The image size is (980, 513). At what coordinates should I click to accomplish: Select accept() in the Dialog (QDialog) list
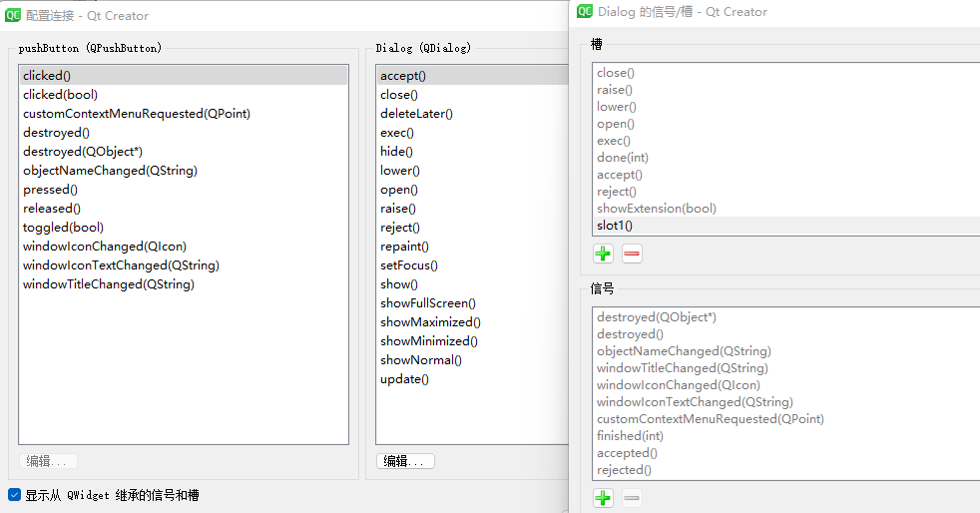[x=472, y=76]
